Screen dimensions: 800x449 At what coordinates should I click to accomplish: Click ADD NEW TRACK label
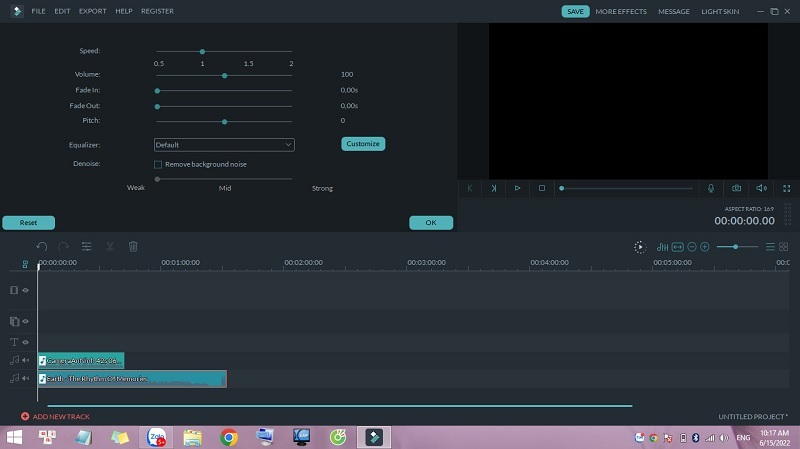click(61, 416)
